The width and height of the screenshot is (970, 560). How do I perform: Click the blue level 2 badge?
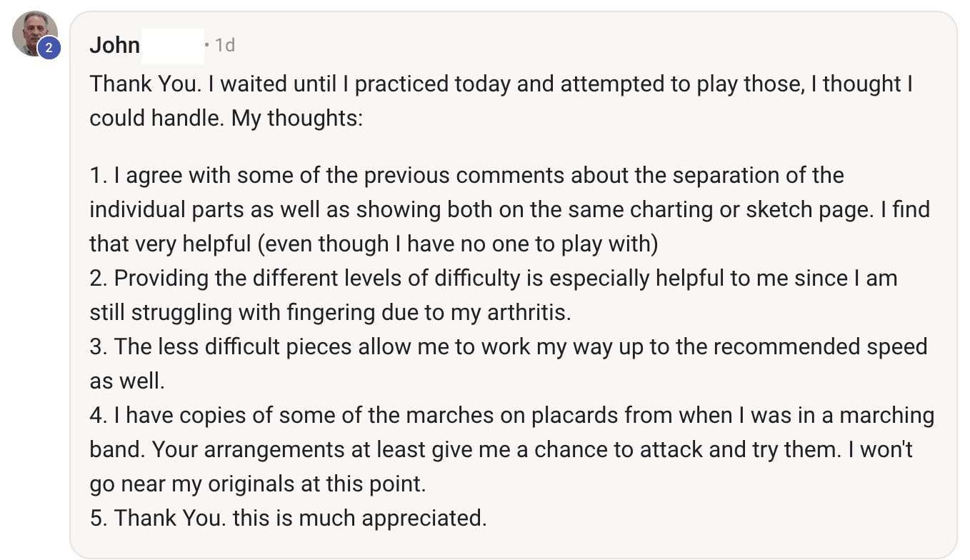[49, 49]
